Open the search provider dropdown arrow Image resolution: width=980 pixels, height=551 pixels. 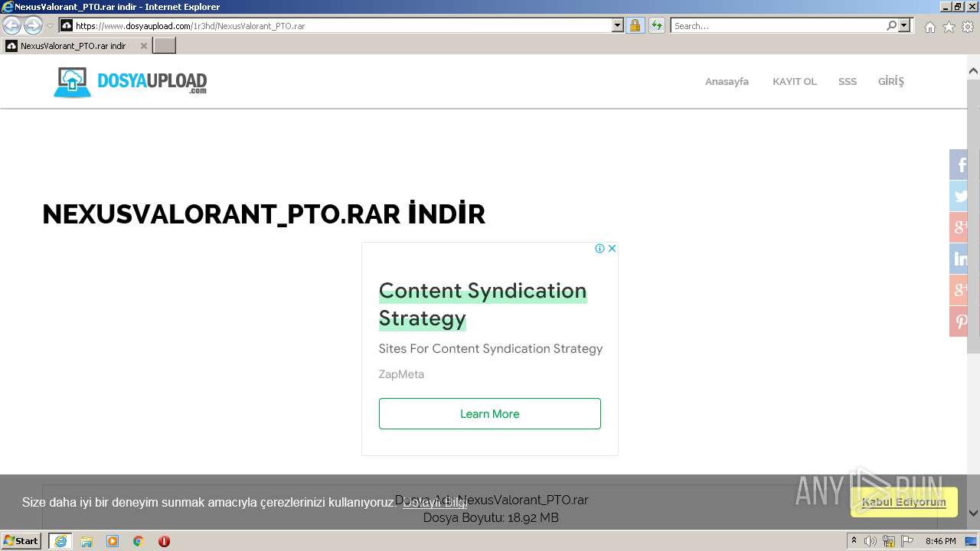[905, 26]
